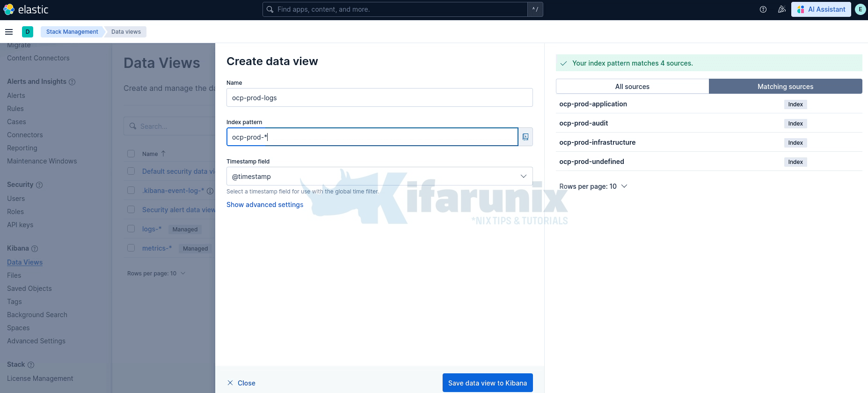This screenshot has width=868, height=393.
Task: Open Data Views in sidebar
Action: 25,262
